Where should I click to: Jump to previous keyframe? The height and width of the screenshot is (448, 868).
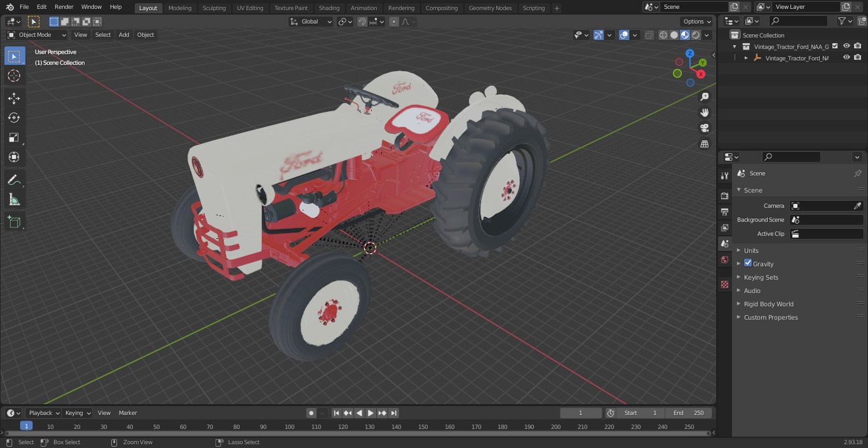(348, 413)
